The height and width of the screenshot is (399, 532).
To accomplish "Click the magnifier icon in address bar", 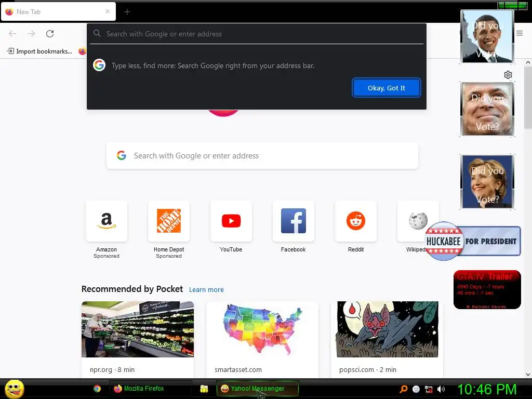I will click(97, 33).
